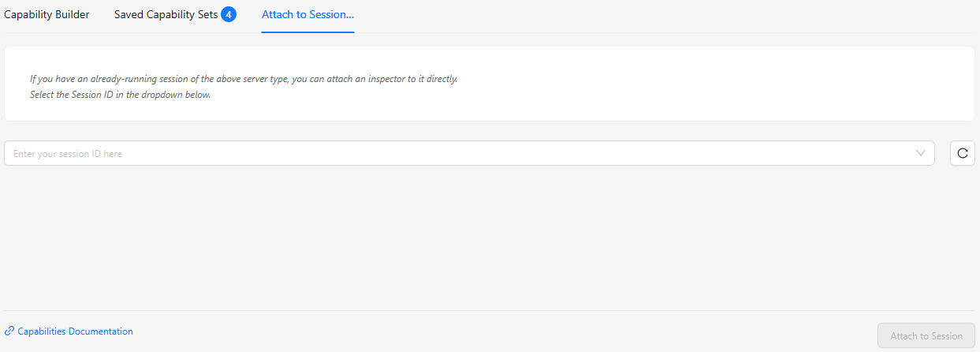Click the blue underline beneath the active tab
Screen dimensions: 980x352
[x=307, y=32]
